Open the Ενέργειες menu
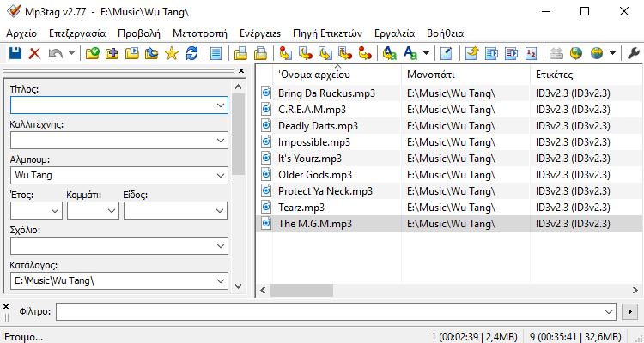Viewport: 644px width, 343px height. coord(260,33)
